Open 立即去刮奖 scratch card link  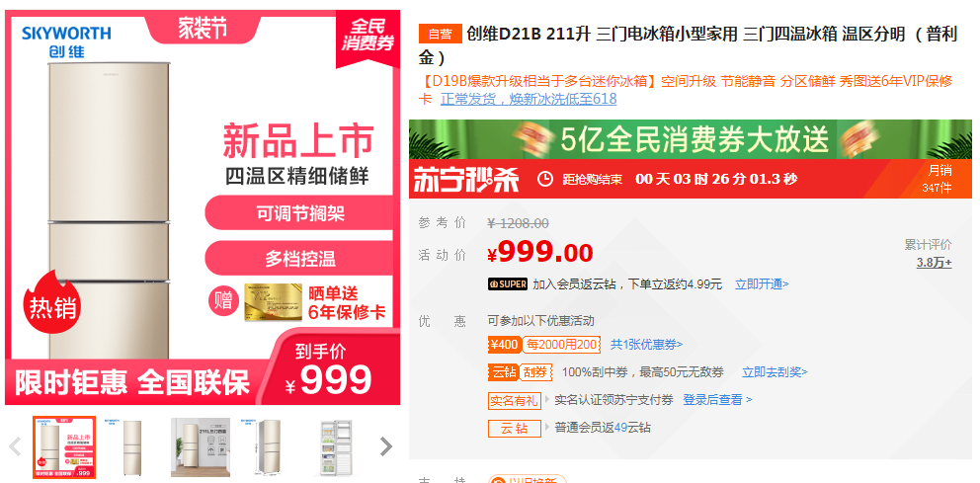(x=775, y=372)
